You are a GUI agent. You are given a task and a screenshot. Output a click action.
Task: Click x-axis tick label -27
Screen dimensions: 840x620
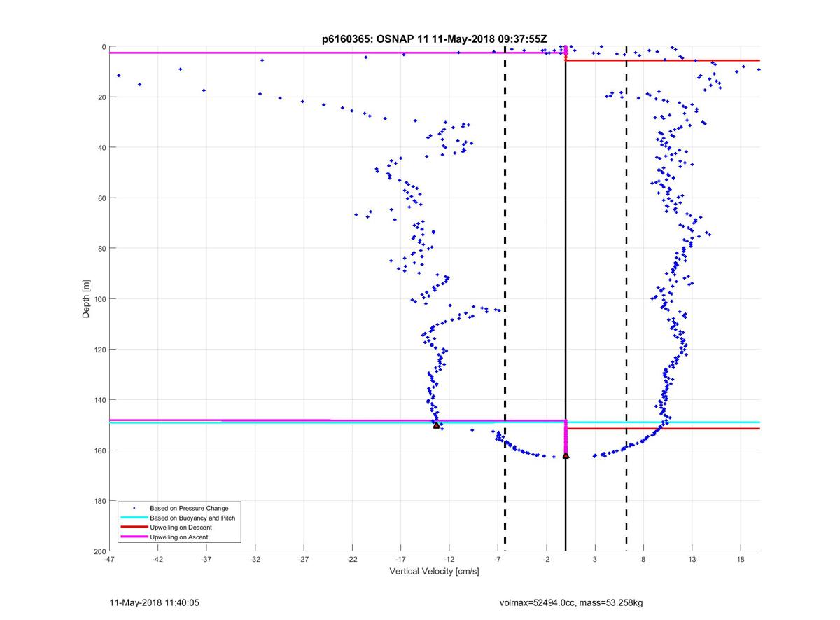(303, 560)
